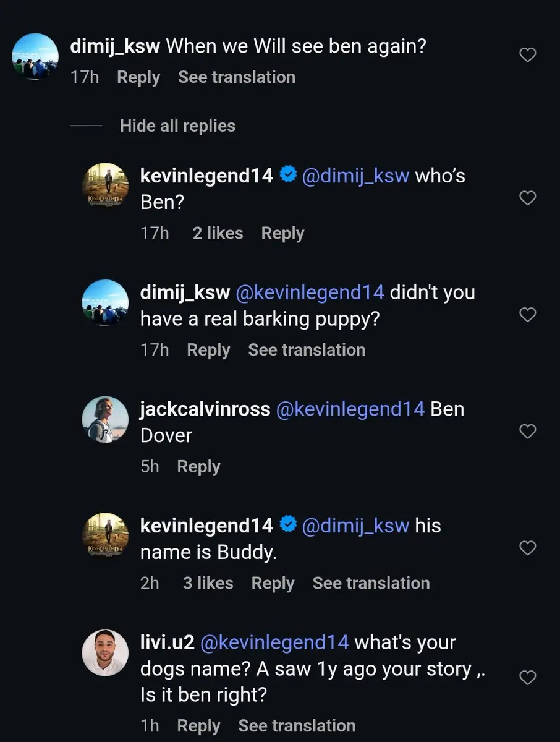Tap verified badge on "who's Ben?" reply
560x742 pixels.
287,176
